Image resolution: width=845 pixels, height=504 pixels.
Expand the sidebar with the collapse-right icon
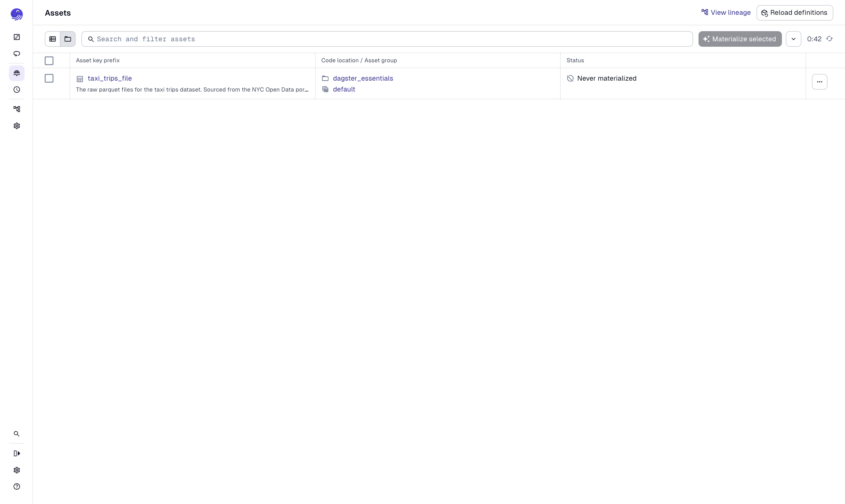(x=17, y=453)
